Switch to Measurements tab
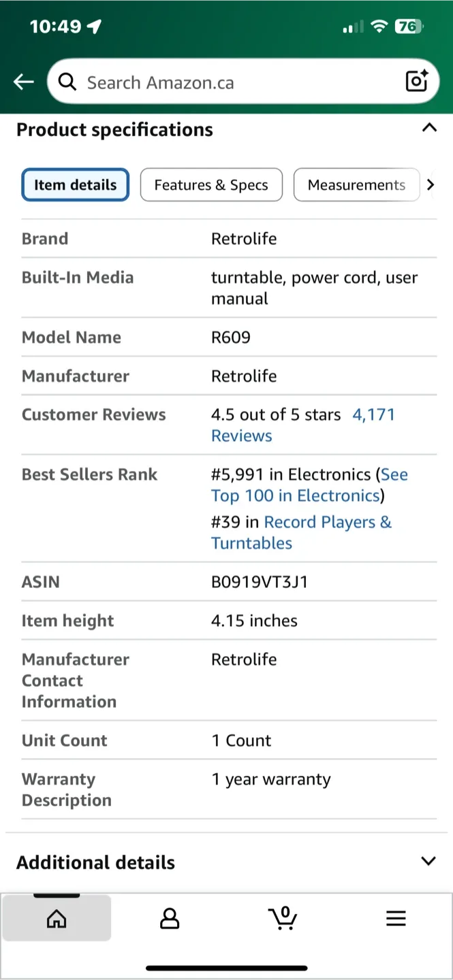This screenshot has height=980, width=453. (356, 185)
